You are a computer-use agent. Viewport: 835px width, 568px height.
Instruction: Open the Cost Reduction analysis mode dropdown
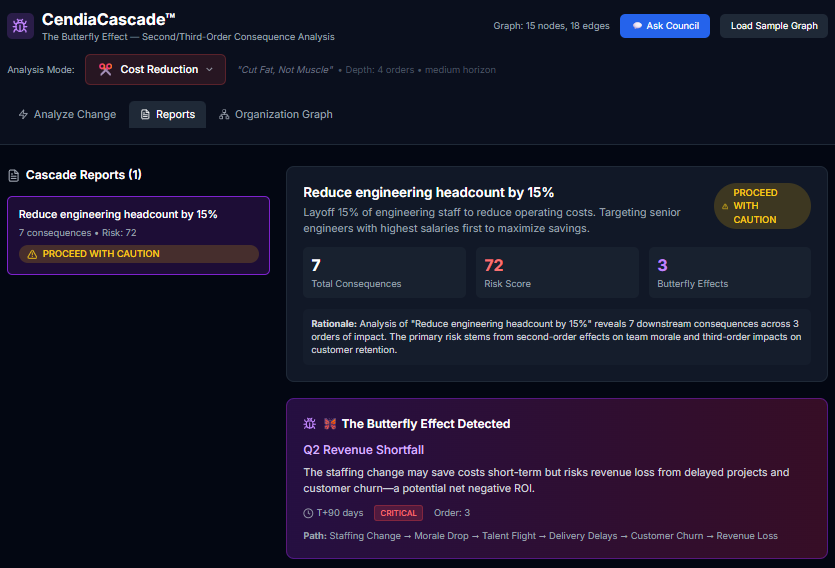155,70
